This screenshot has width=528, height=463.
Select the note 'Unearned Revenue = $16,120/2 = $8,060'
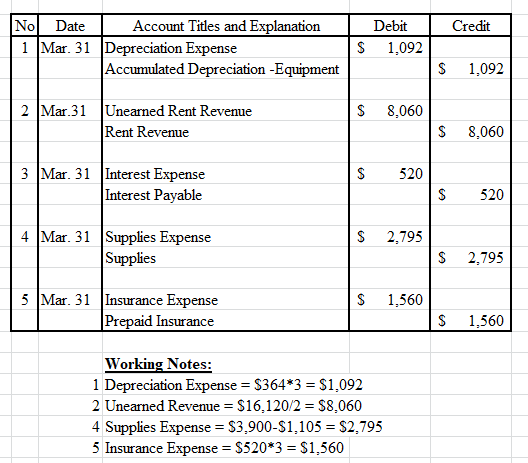pyautogui.click(x=233, y=405)
